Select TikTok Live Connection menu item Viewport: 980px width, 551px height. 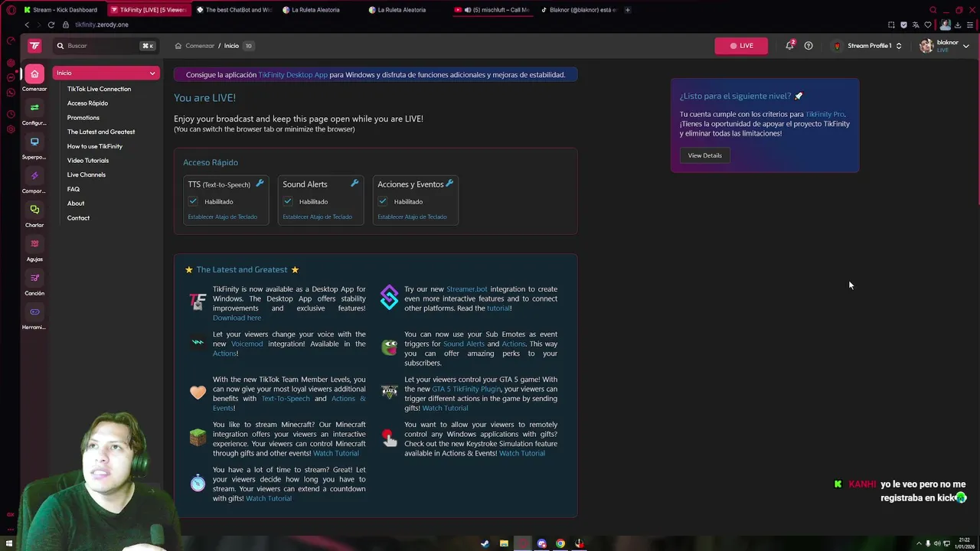[x=99, y=89]
